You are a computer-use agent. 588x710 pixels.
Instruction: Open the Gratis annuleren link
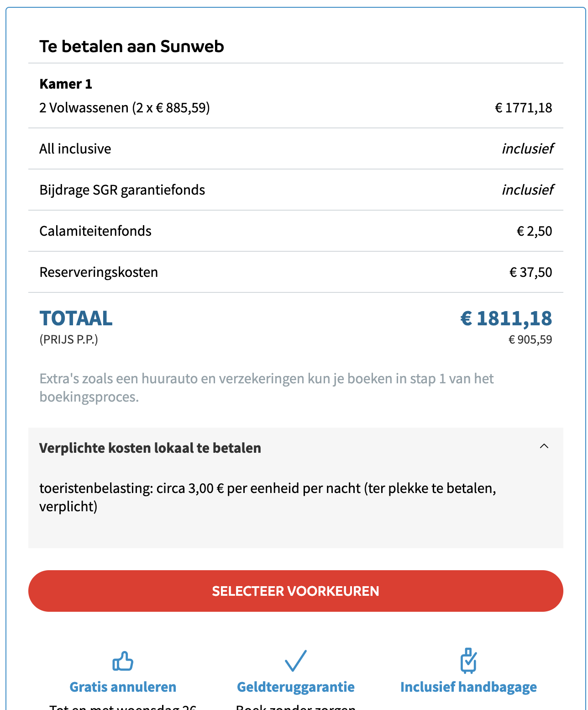(123, 687)
